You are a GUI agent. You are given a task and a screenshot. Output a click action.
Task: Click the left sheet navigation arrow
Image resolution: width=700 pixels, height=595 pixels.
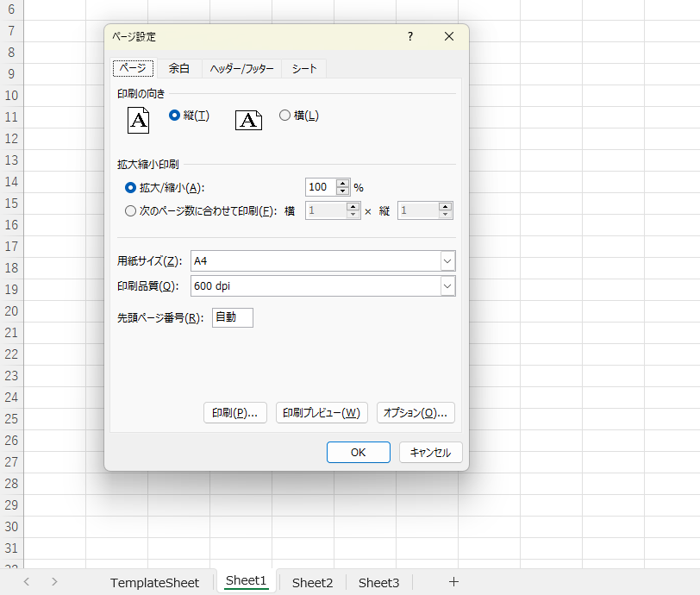(26, 582)
